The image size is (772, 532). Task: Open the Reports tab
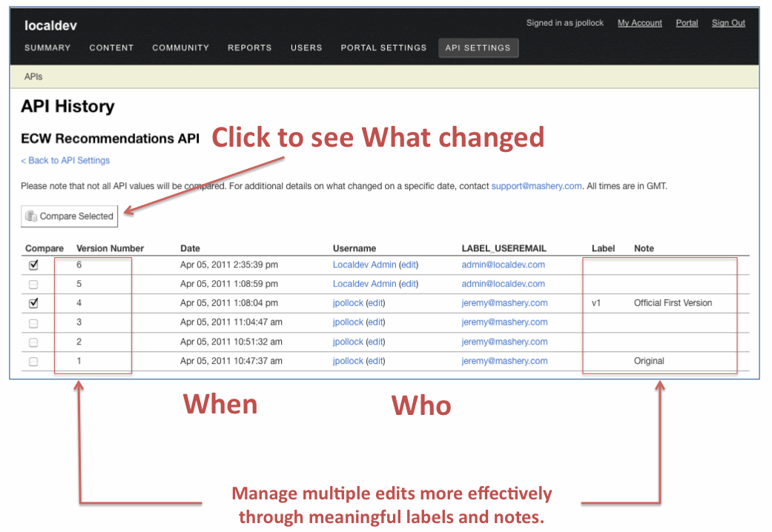pyautogui.click(x=250, y=47)
